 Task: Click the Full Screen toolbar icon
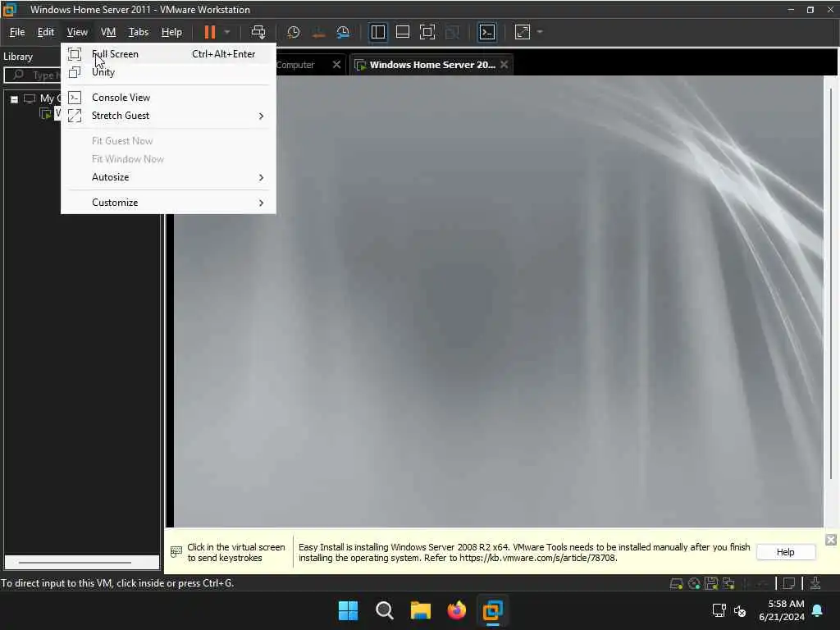[427, 32]
